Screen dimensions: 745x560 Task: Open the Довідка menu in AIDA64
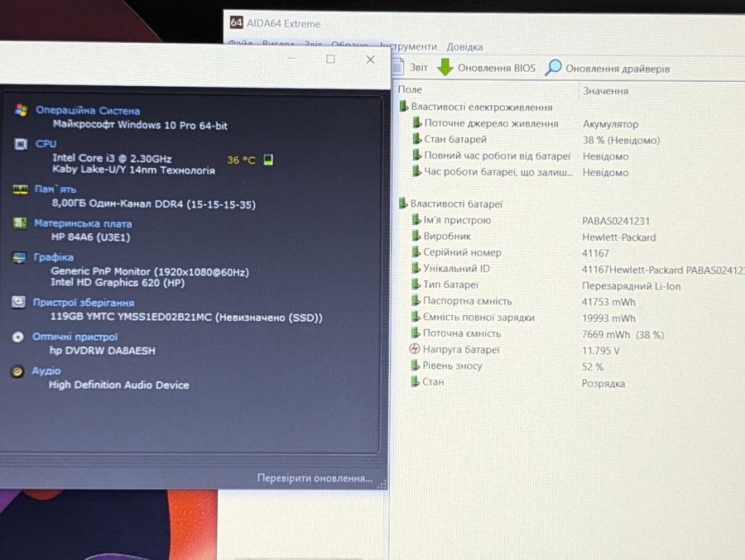[464, 47]
